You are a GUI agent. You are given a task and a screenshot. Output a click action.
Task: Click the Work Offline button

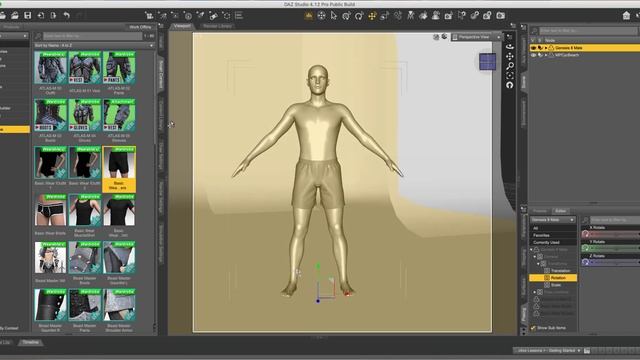click(140, 27)
